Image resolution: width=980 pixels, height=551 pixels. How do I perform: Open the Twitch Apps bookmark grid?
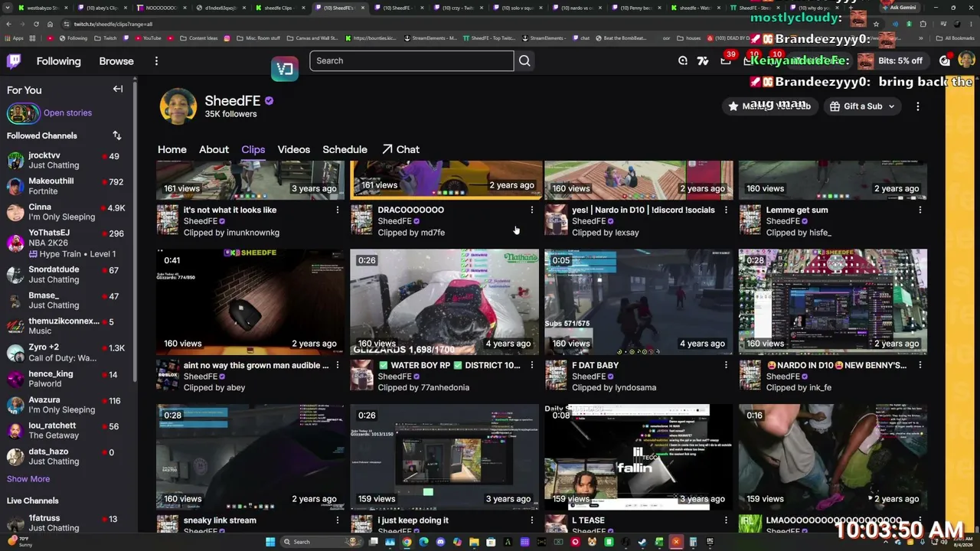pyautogui.click(x=15, y=37)
